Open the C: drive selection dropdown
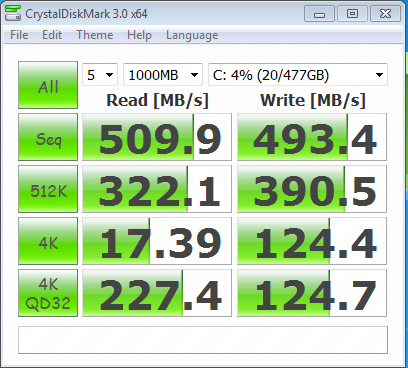Image resolution: width=408 pixels, height=368 pixels. [x=298, y=75]
